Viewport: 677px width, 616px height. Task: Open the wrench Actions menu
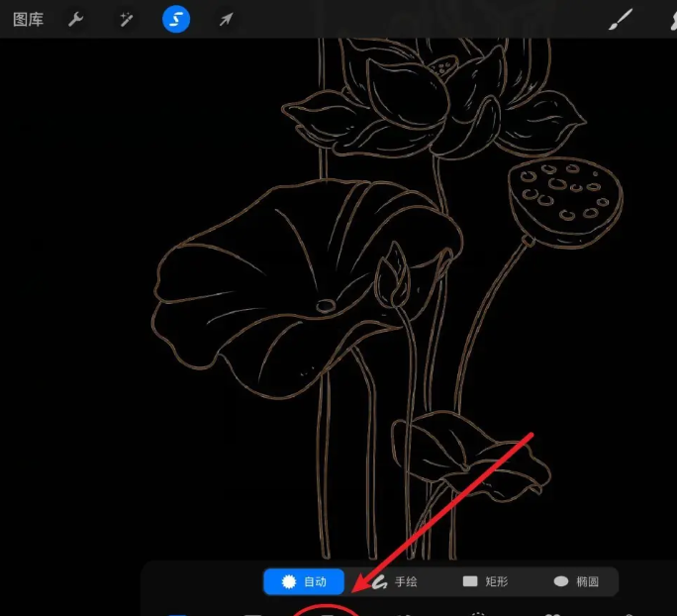coord(75,20)
